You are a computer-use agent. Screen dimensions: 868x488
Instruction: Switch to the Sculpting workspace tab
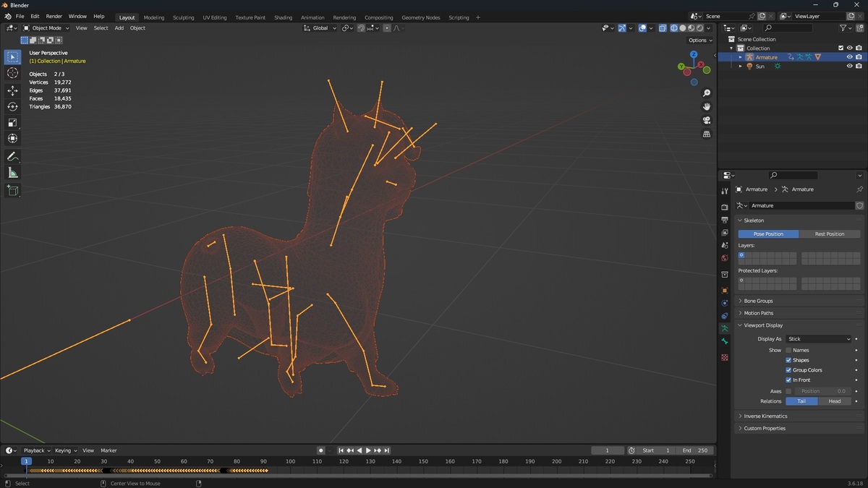pos(183,17)
